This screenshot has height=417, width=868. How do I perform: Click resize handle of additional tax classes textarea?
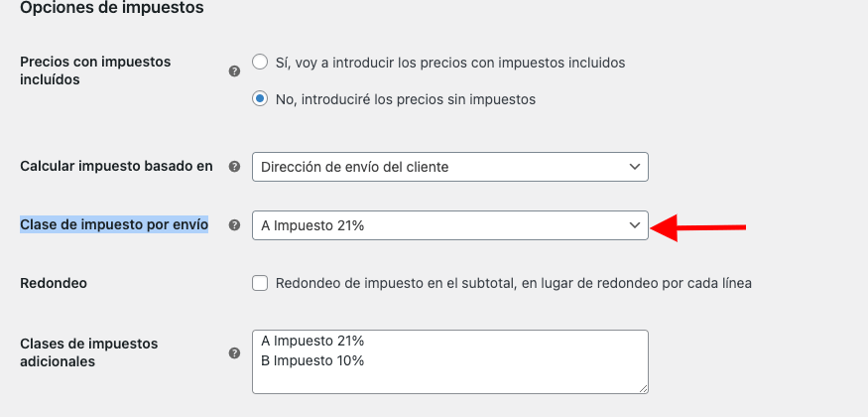(x=643, y=389)
